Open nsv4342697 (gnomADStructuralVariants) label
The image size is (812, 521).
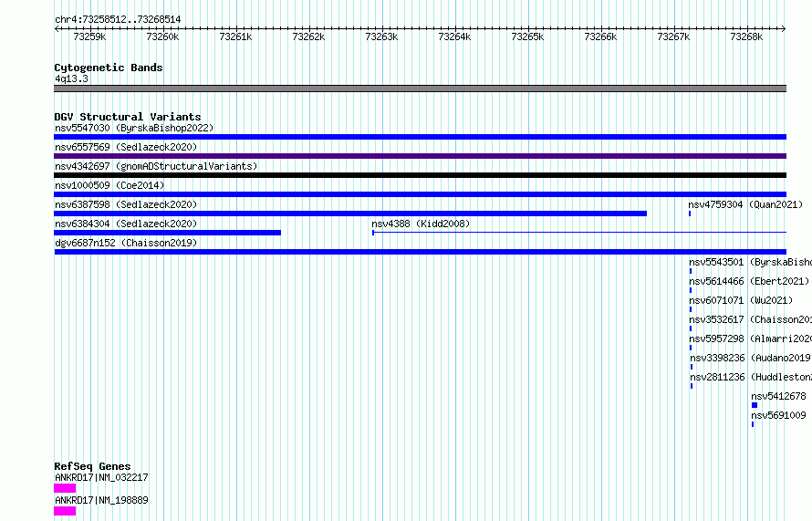(156, 166)
